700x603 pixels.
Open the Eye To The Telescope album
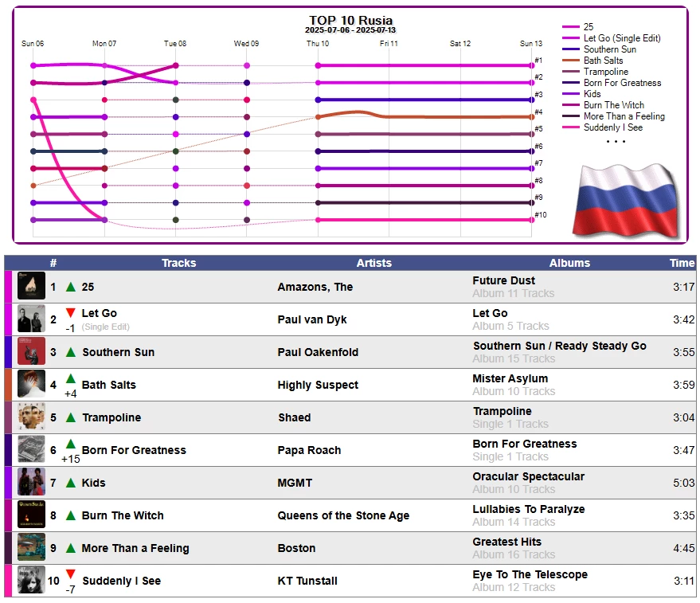click(x=530, y=574)
